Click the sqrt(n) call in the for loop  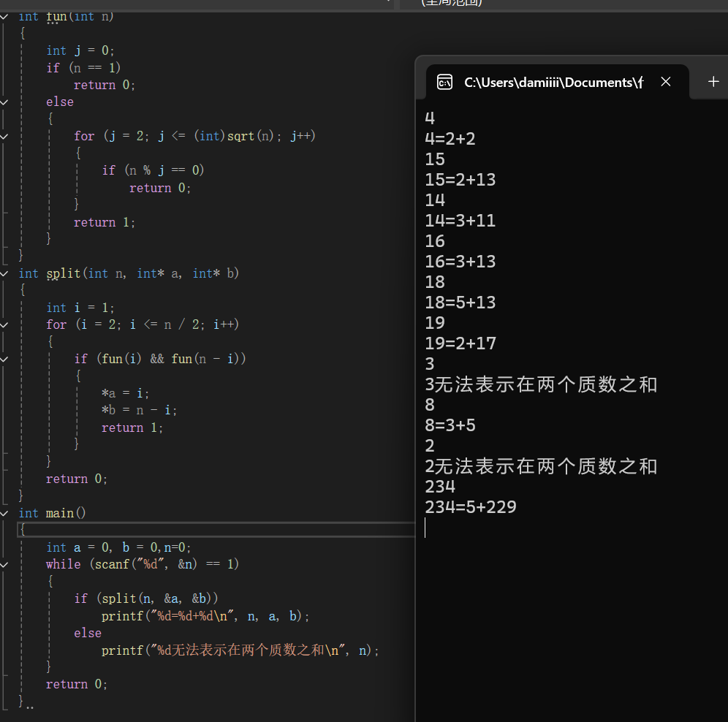pos(251,136)
